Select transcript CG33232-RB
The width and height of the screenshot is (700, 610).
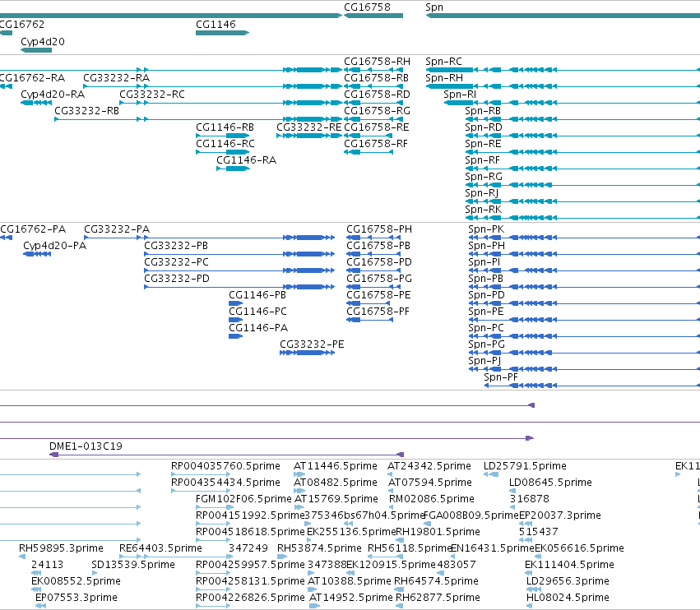point(87,111)
